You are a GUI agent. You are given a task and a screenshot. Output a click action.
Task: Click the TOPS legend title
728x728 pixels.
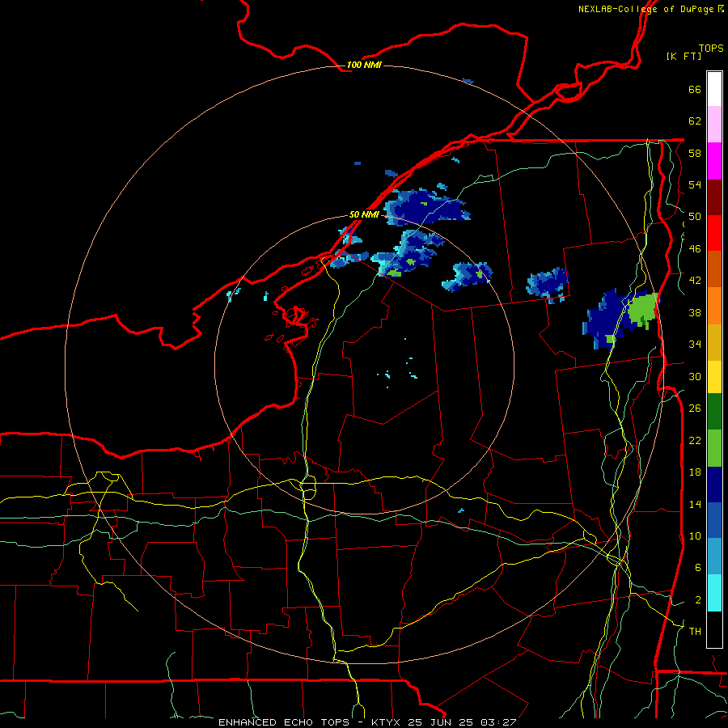point(711,48)
